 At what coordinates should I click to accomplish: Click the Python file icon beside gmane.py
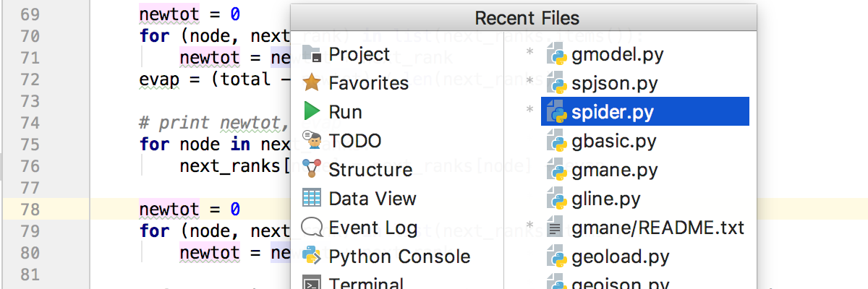click(556, 170)
